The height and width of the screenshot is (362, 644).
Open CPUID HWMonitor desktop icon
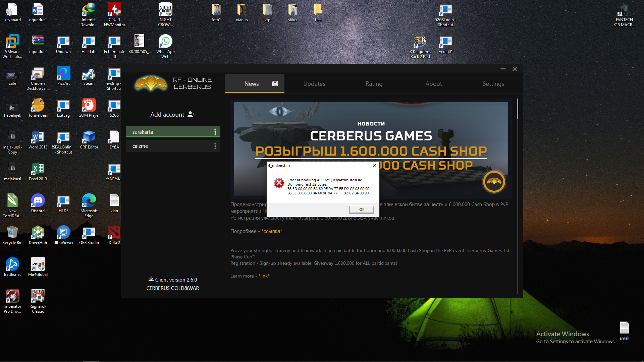tap(114, 15)
